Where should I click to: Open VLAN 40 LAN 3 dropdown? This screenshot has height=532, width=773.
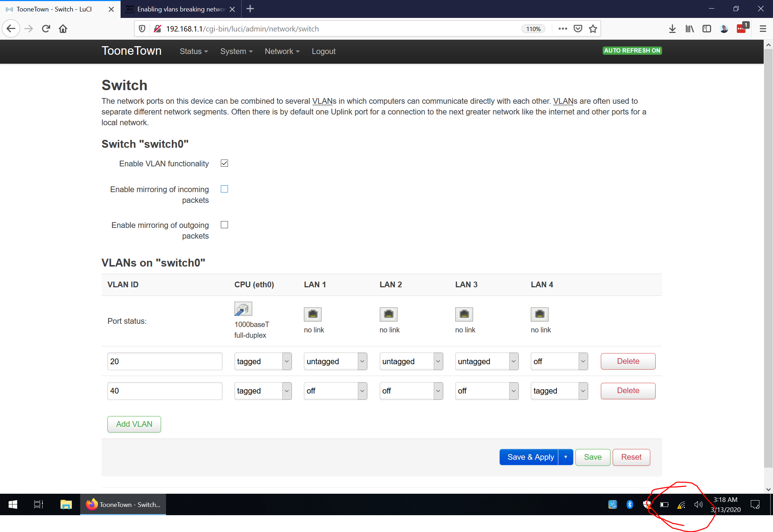(487, 391)
